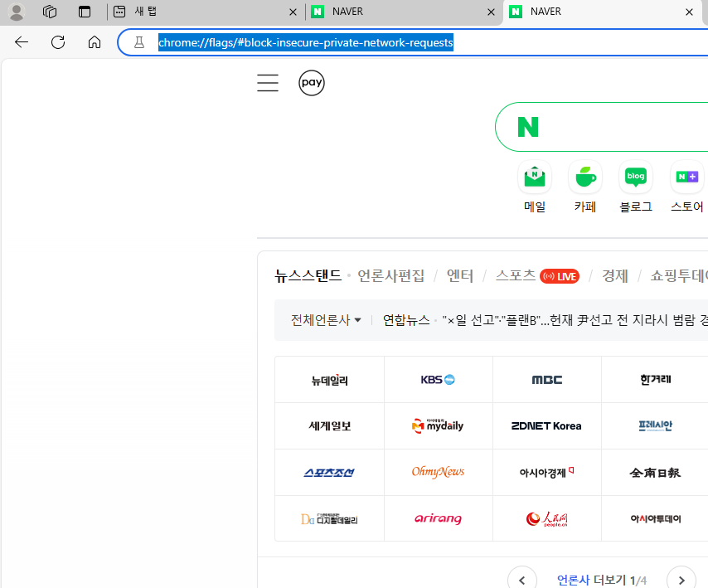The image size is (708, 588).
Task: Open the arirang publisher logo
Action: click(438, 518)
